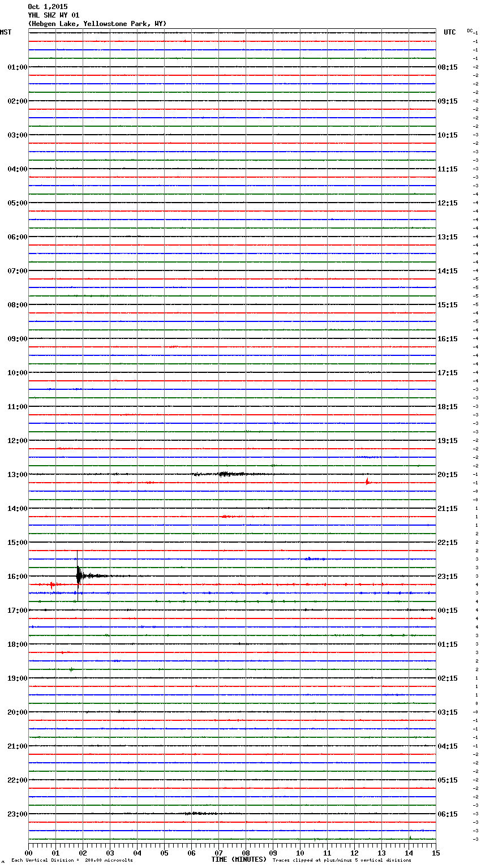Click minute 12 on the bottom axis

(x=354, y=852)
